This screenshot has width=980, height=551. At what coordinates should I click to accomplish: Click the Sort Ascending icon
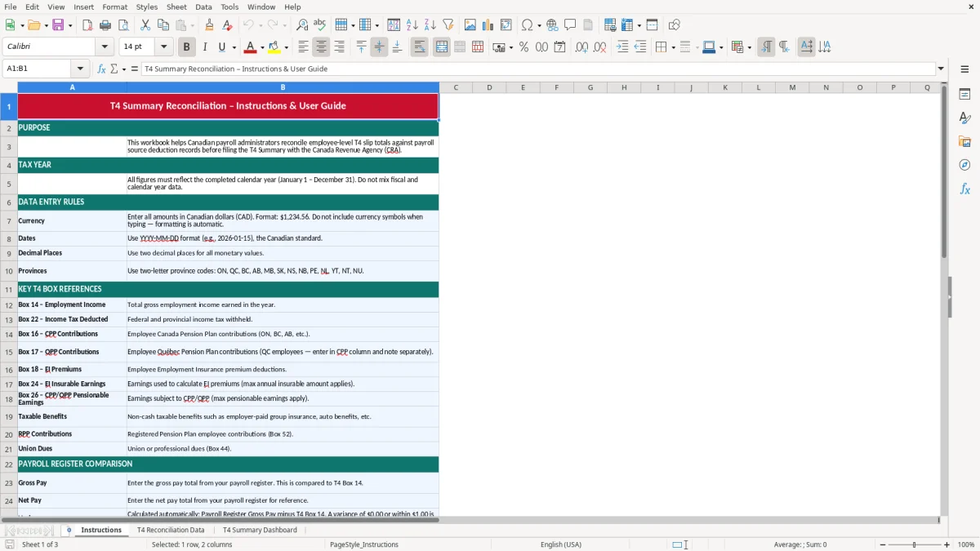(x=412, y=25)
